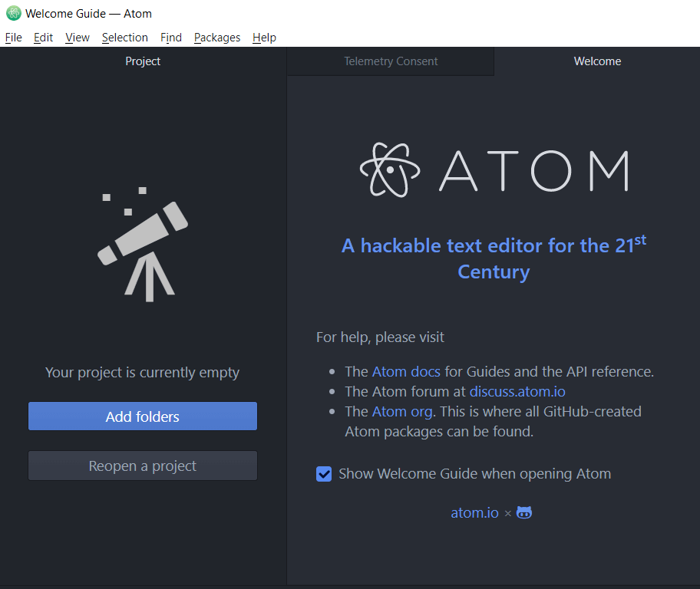Uncheck Show Welcome Guide when opening Atom

click(x=324, y=474)
